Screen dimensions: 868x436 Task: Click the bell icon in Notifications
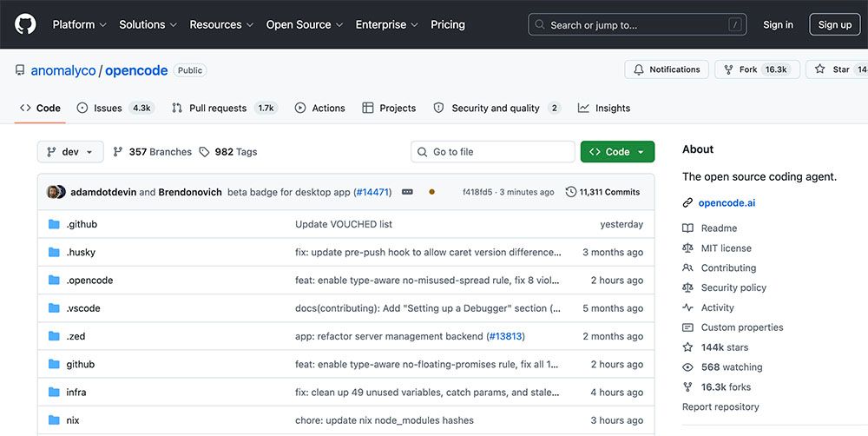639,69
